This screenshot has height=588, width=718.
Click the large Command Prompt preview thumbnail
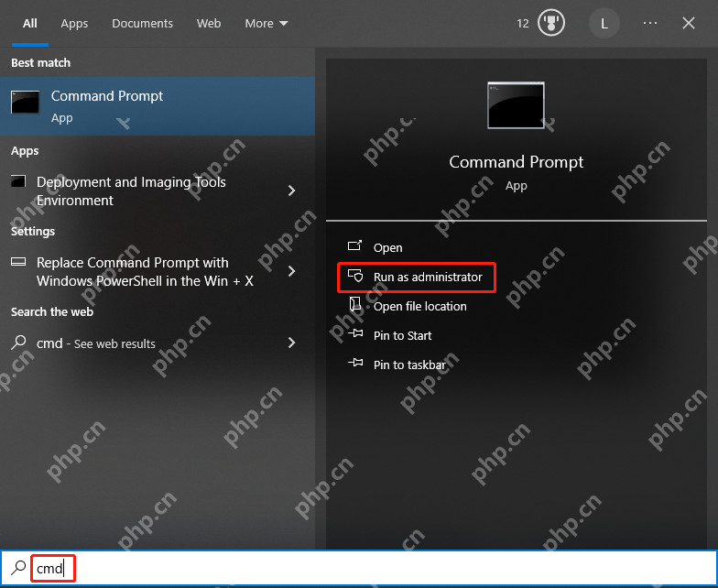point(517,105)
